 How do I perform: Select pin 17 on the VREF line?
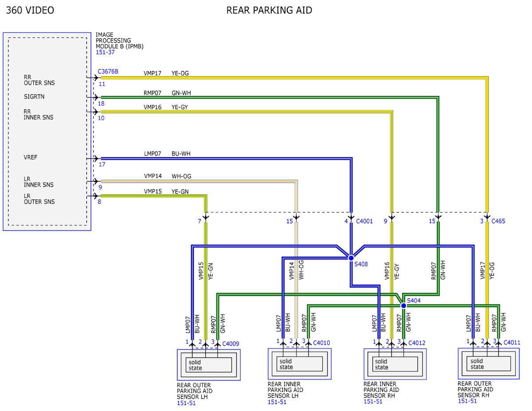coord(102,164)
